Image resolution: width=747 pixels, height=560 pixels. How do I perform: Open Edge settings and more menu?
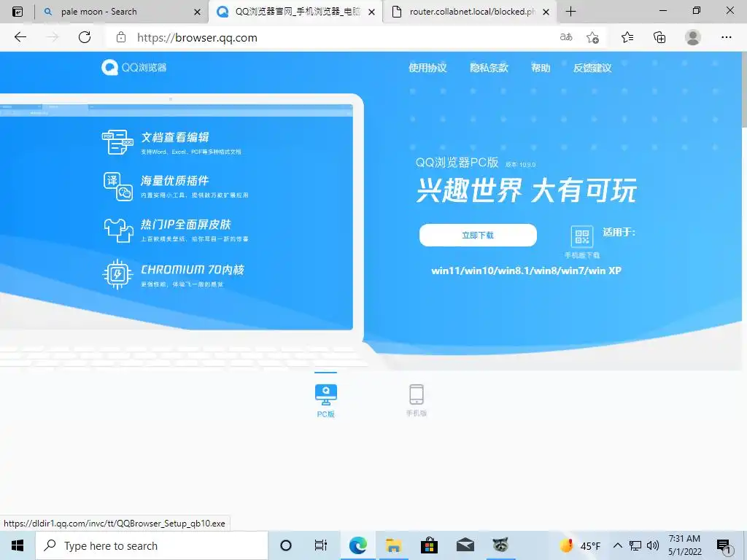[726, 37]
